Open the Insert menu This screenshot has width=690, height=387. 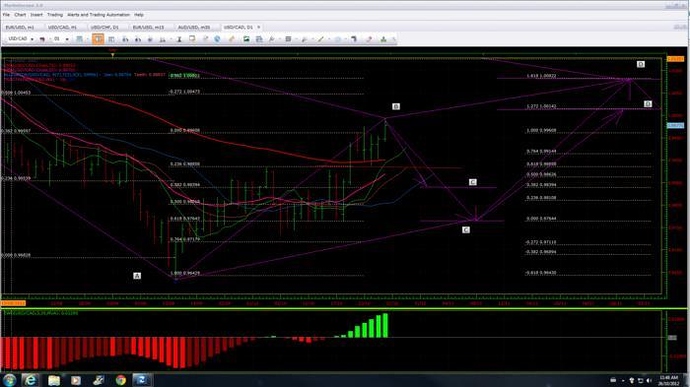click(x=37, y=15)
